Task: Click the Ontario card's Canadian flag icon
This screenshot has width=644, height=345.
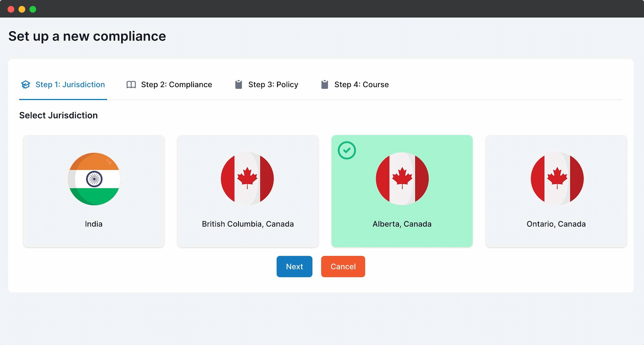Action: click(x=557, y=179)
